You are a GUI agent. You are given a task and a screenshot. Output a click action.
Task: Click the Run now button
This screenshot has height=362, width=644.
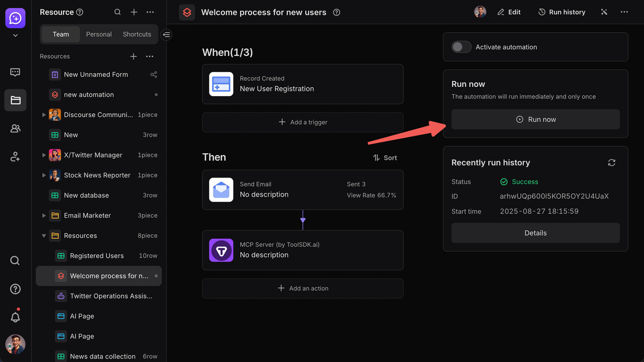[x=535, y=120]
